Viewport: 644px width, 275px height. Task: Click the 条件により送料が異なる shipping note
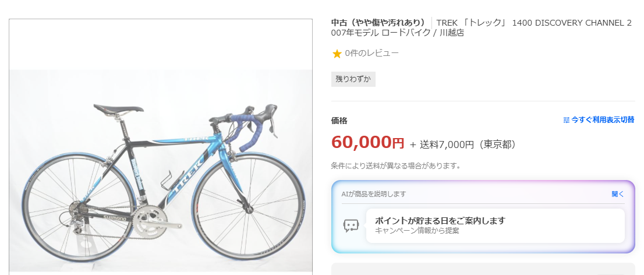coord(395,165)
